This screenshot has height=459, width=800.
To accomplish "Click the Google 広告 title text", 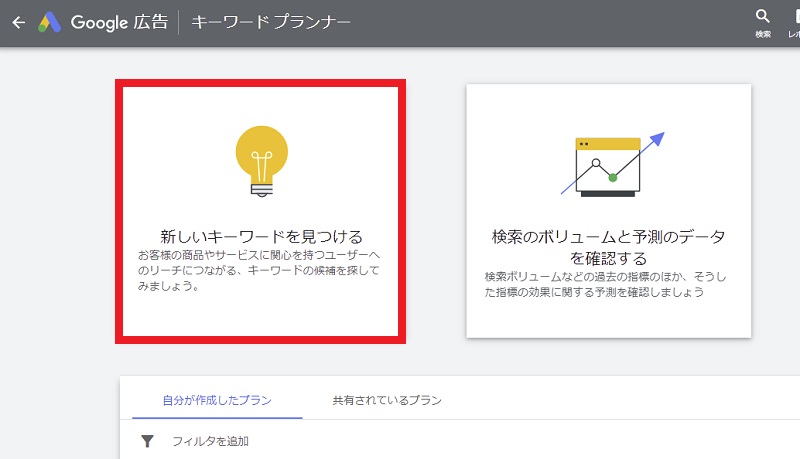I will [119, 22].
